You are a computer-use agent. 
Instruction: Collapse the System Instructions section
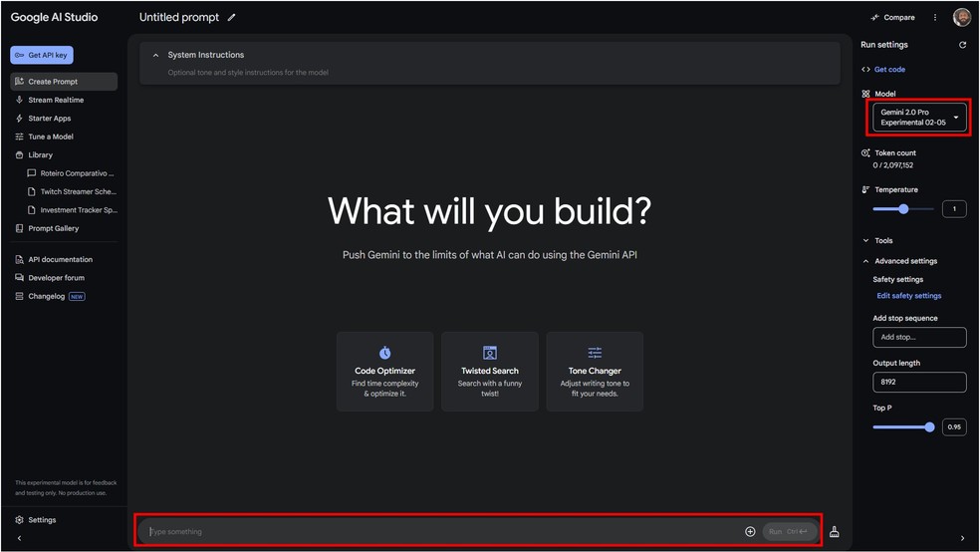click(155, 55)
